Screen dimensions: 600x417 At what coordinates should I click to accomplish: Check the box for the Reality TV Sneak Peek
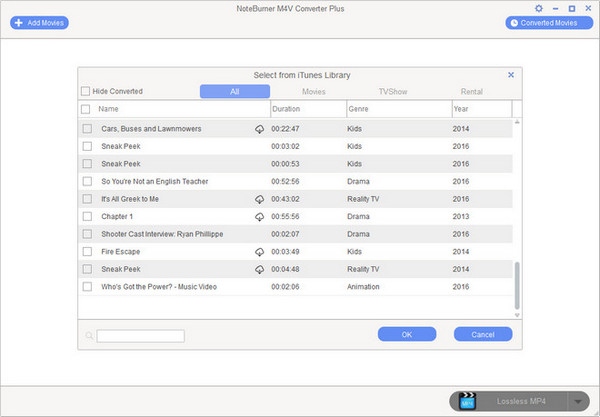click(87, 269)
